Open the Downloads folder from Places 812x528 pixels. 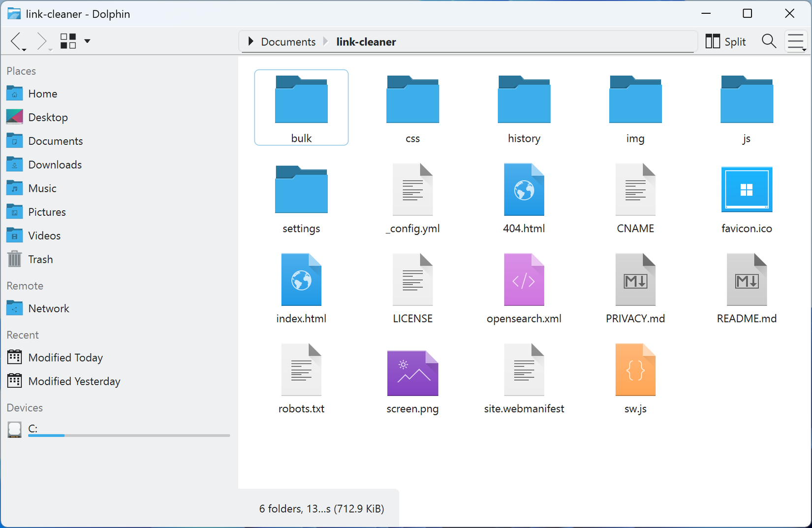pyautogui.click(x=55, y=164)
